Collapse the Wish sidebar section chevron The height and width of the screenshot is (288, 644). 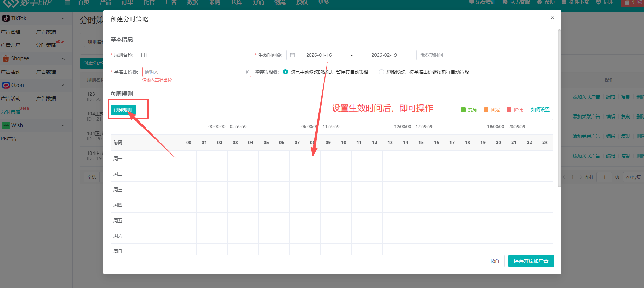tap(63, 125)
